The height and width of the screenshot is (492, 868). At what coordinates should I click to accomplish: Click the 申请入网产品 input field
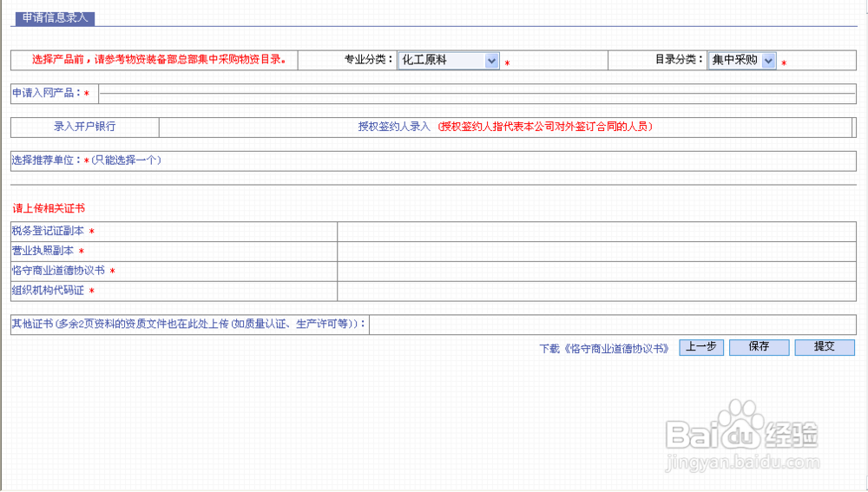click(477, 94)
